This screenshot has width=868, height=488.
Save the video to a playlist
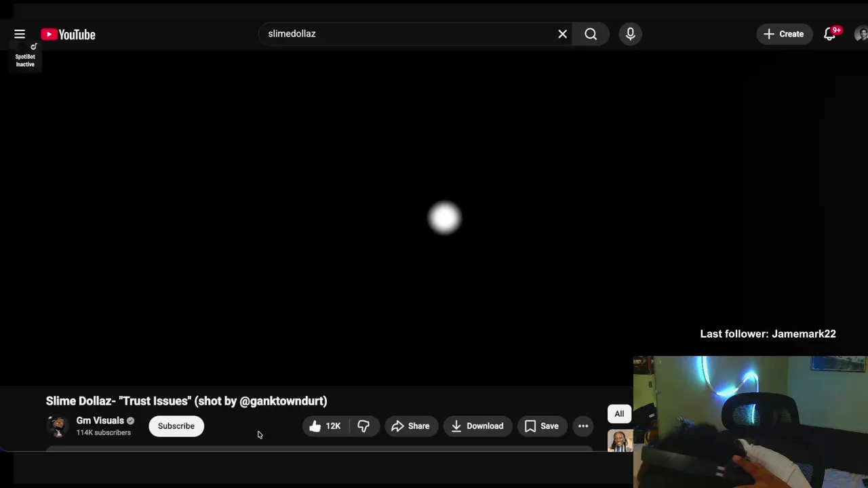coord(542,426)
